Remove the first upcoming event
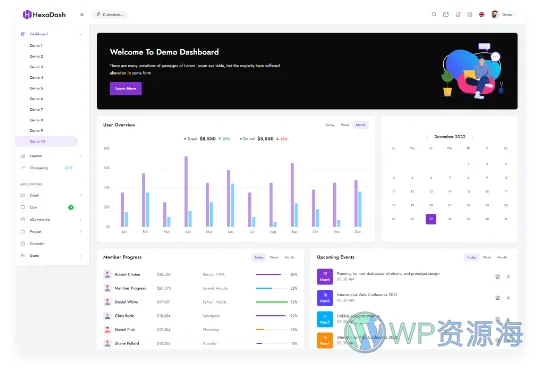 click(508, 277)
